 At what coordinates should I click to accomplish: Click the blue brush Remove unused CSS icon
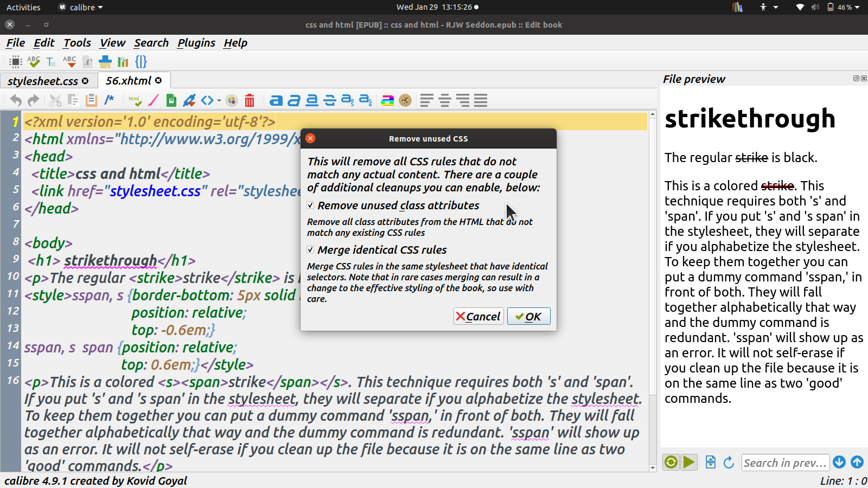pyautogui.click(x=105, y=62)
